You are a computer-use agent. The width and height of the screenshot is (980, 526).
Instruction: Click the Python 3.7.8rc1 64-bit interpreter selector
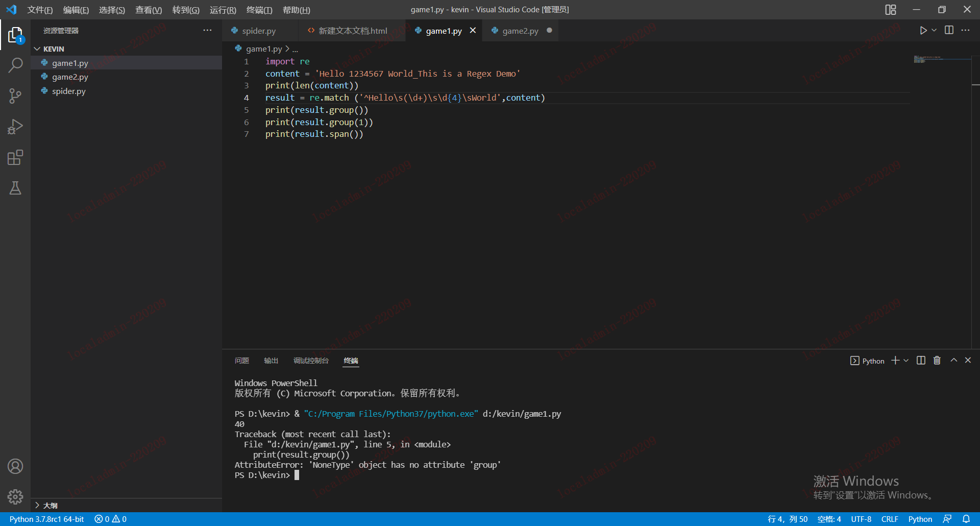click(46, 519)
